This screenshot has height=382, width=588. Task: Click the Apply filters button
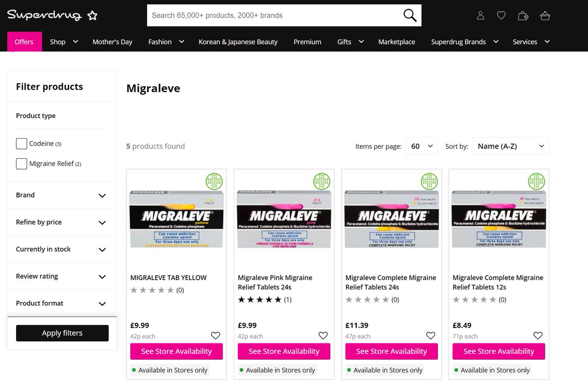[62, 333]
